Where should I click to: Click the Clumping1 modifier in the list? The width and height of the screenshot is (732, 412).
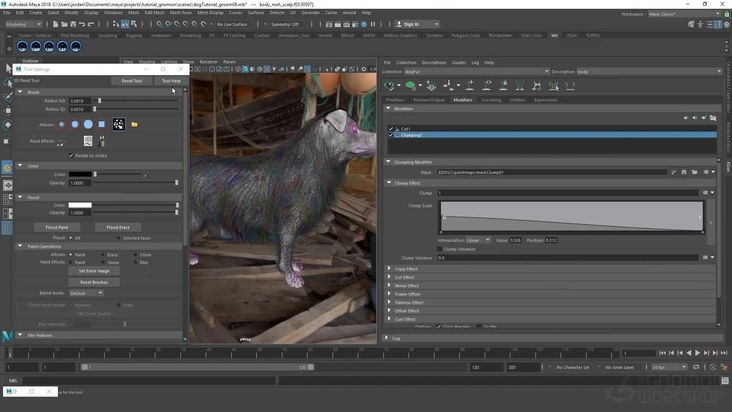tap(412, 135)
